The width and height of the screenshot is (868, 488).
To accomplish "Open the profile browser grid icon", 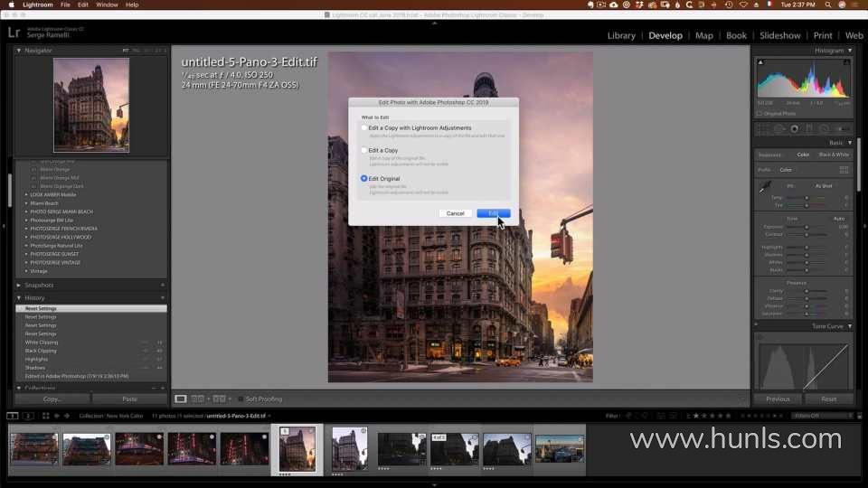I will tap(844, 170).
